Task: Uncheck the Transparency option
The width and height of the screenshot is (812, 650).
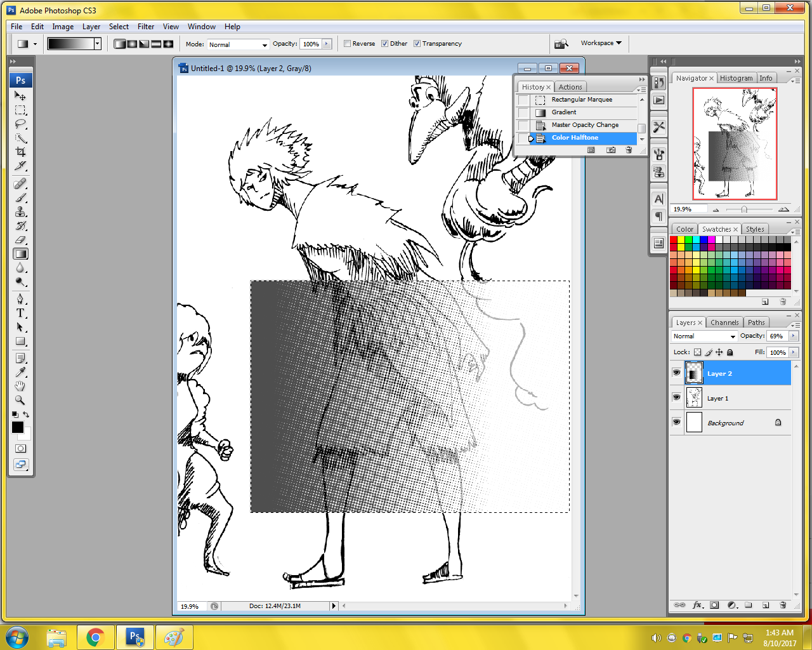Action: pos(417,44)
